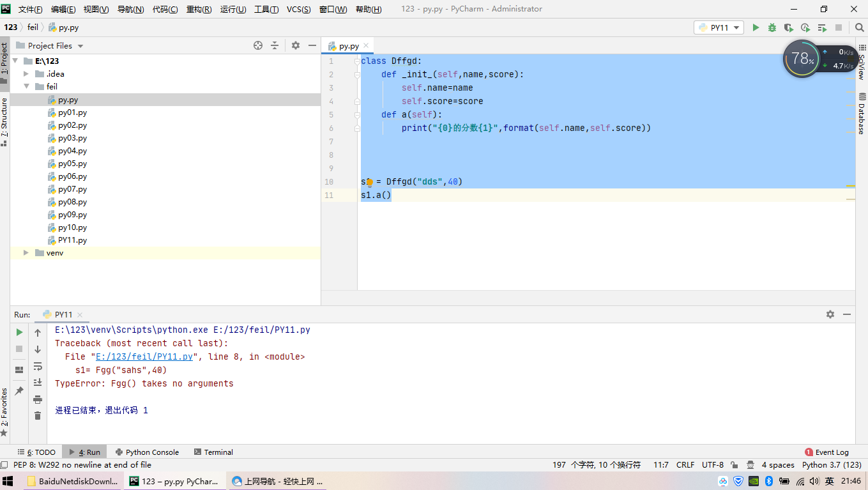Open Project panel settings gear
Screen dimensions: 868x490
pos(296,45)
